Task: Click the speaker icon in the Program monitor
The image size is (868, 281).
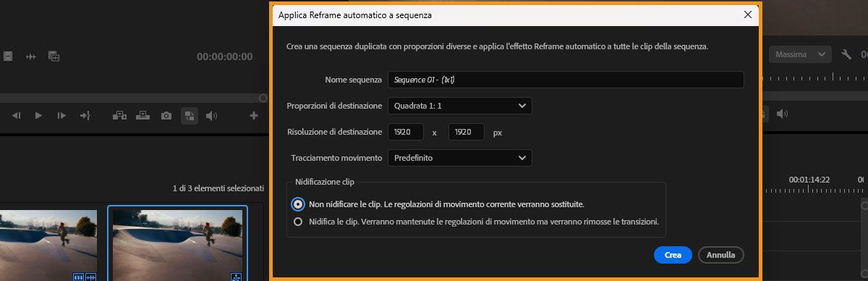Action: click(781, 114)
